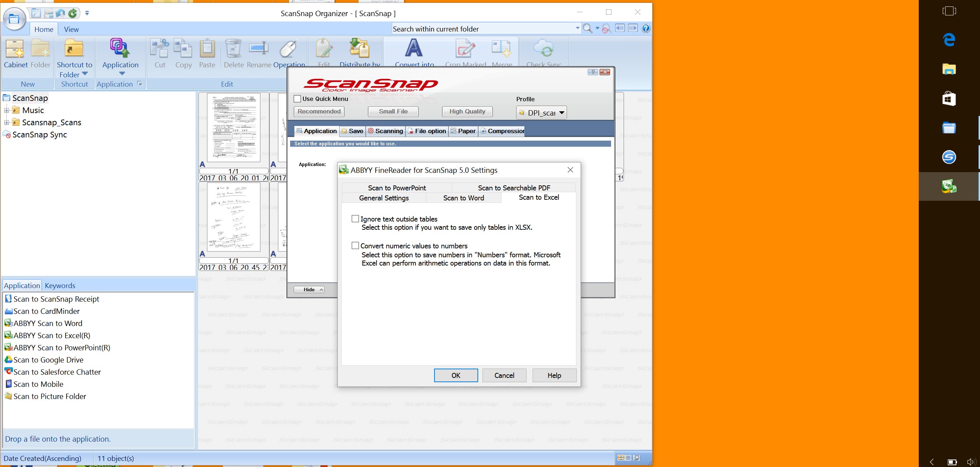
Task: Click the Rename icon in the ribbon
Action: click(x=258, y=49)
